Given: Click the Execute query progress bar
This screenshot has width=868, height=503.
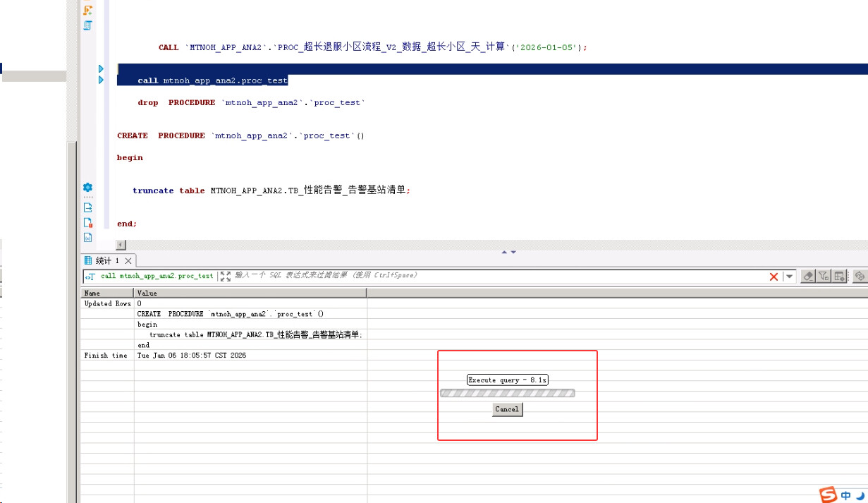Looking at the screenshot, I should (x=507, y=394).
